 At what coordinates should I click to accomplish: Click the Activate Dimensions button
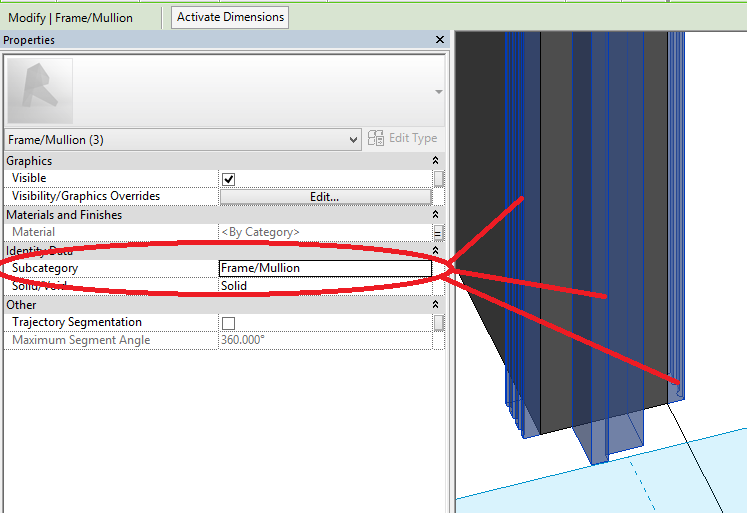pos(230,17)
